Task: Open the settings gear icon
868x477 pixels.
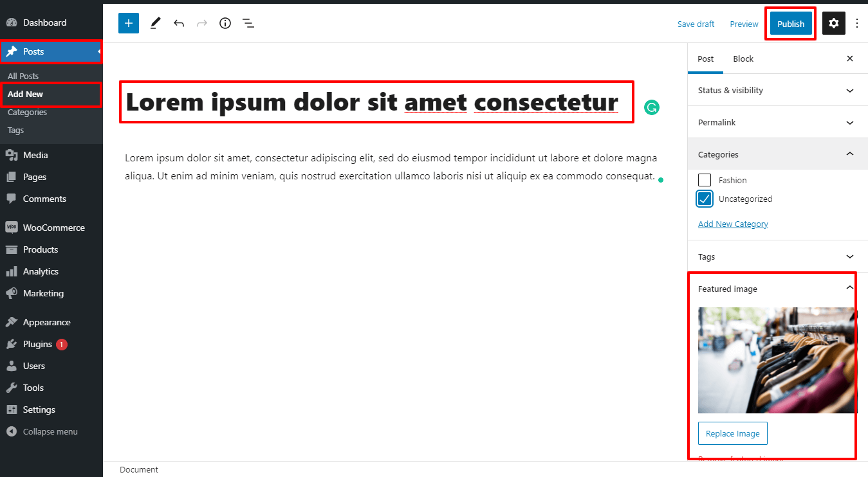Action: (834, 23)
